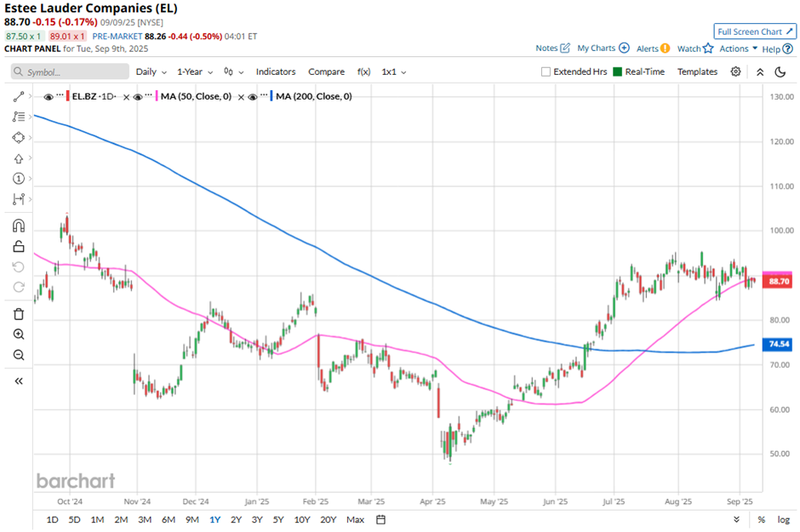The height and width of the screenshot is (532, 800).
Task: Expand trend line tool submenu arrow
Action: point(30,96)
